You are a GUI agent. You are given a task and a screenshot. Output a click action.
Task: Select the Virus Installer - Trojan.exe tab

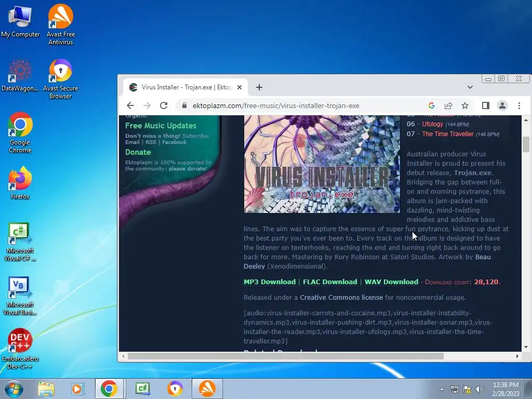pyautogui.click(x=185, y=87)
